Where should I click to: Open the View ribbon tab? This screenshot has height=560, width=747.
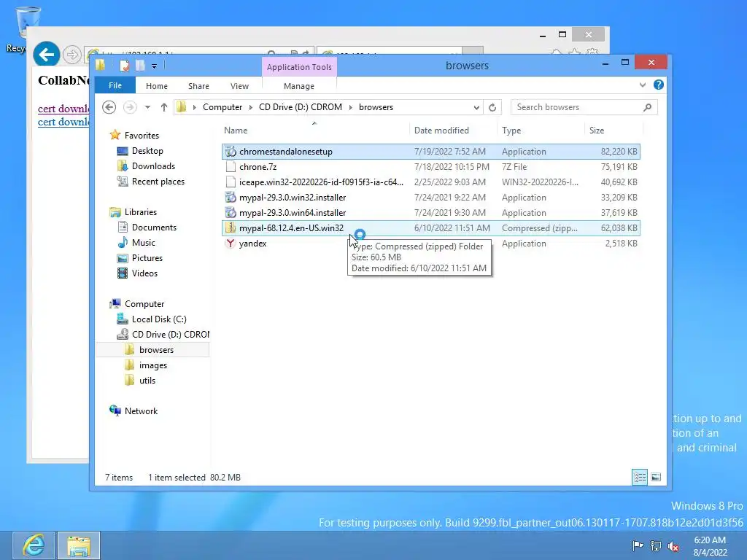coord(239,86)
